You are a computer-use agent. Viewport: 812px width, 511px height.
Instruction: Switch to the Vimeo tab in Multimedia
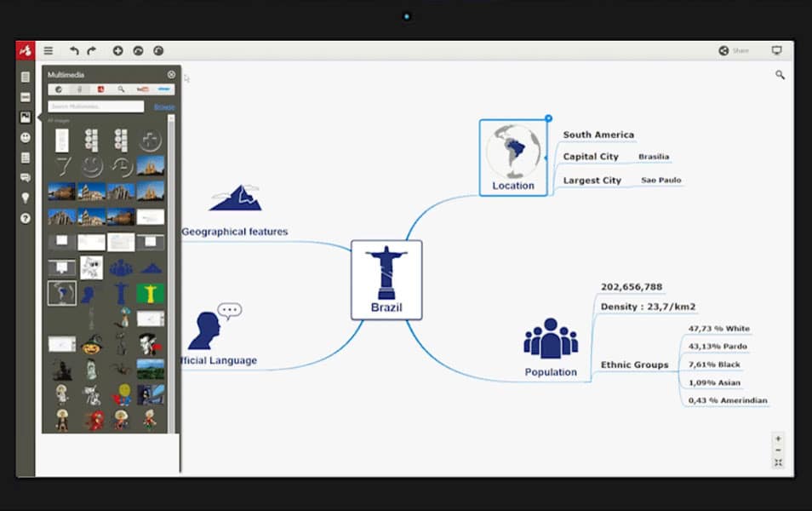pos(163,89)
